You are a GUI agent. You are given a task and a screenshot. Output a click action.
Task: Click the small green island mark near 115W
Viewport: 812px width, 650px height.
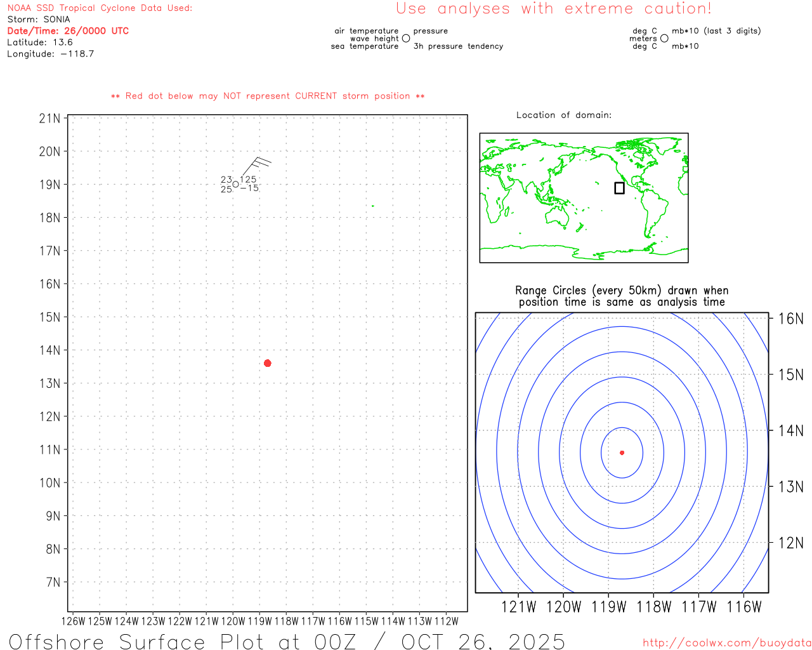(x=372, y=206)
